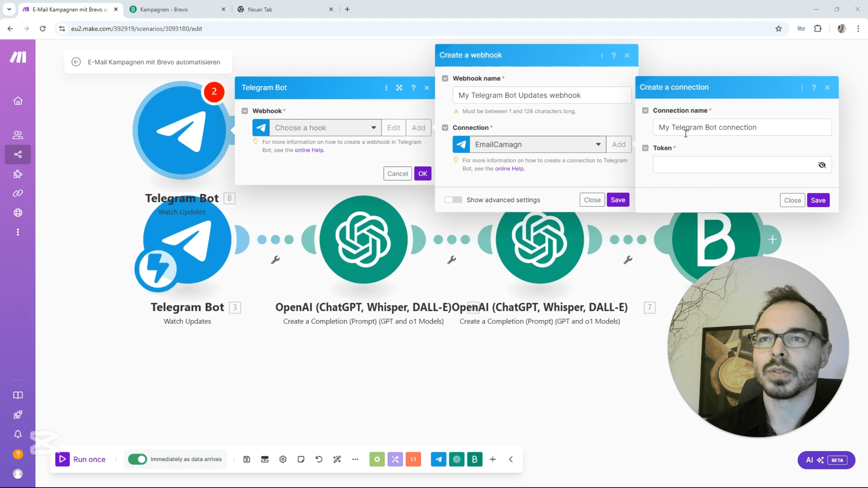Save the scenario with disk icon
868x488 pixels.
pos(247,460)
